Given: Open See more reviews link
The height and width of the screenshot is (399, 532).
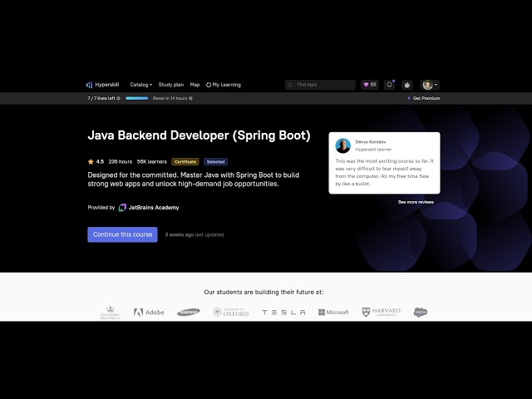Looking at the screenshot, I should 416,202.
